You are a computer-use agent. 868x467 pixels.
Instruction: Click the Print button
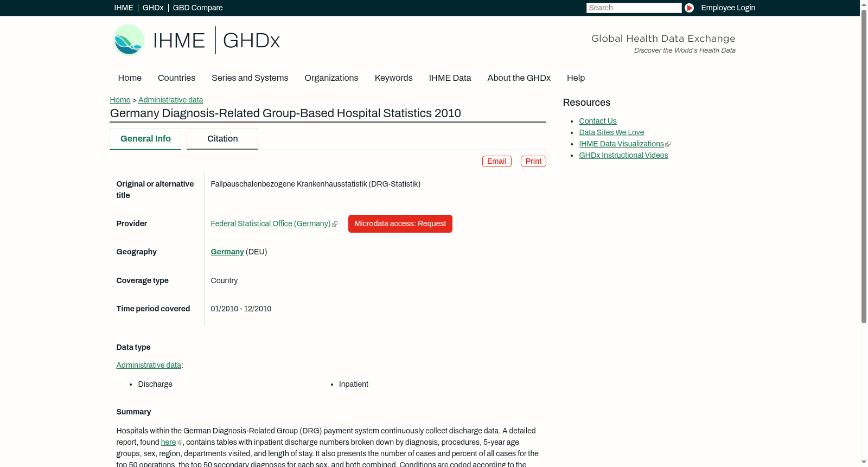click(x=533, y=162)
